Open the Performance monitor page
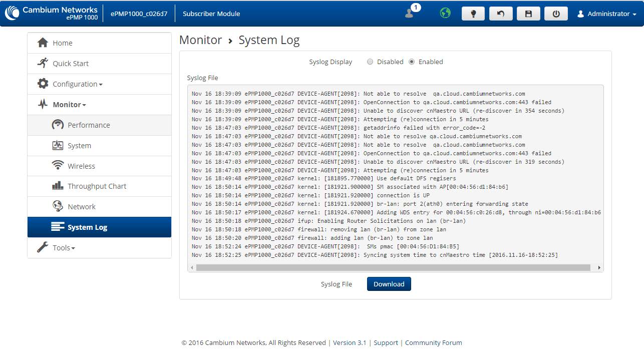This screenshot has width=644, height=349. pos(99,125)
